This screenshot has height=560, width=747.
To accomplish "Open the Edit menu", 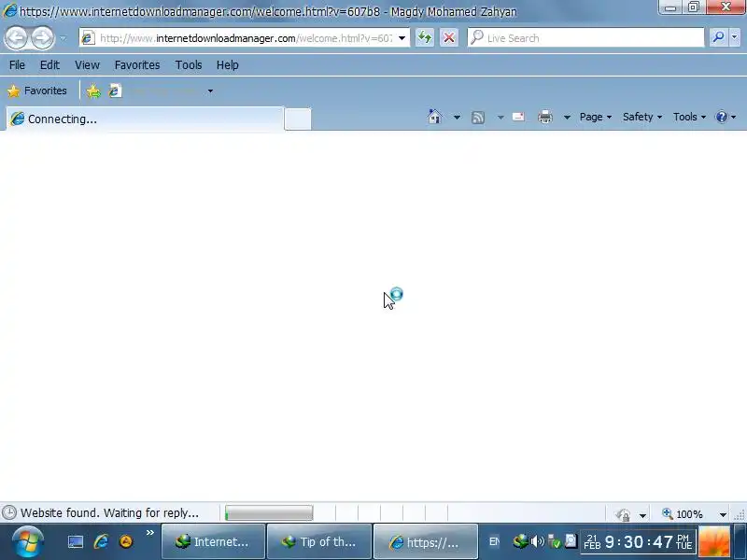I will pos(49,64).
